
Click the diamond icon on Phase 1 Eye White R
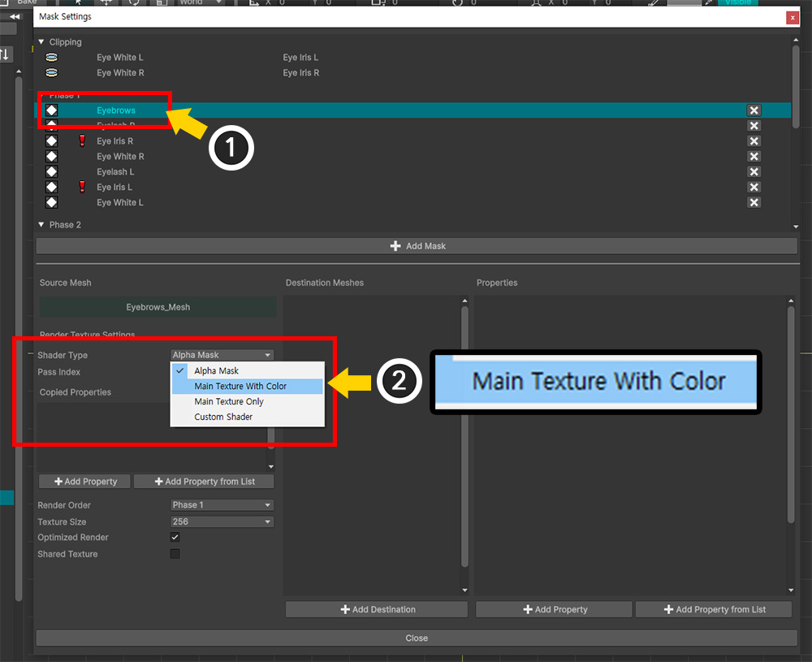[51, 157]
